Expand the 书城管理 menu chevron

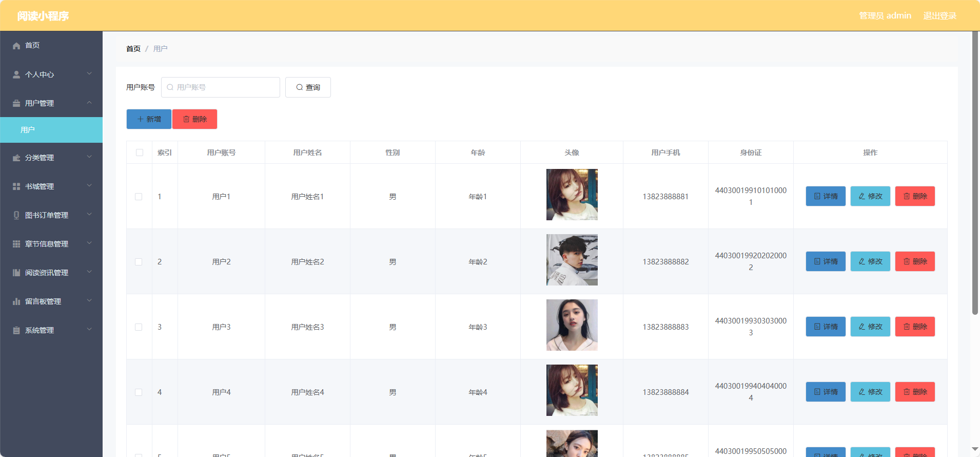[x=89, y=186]
